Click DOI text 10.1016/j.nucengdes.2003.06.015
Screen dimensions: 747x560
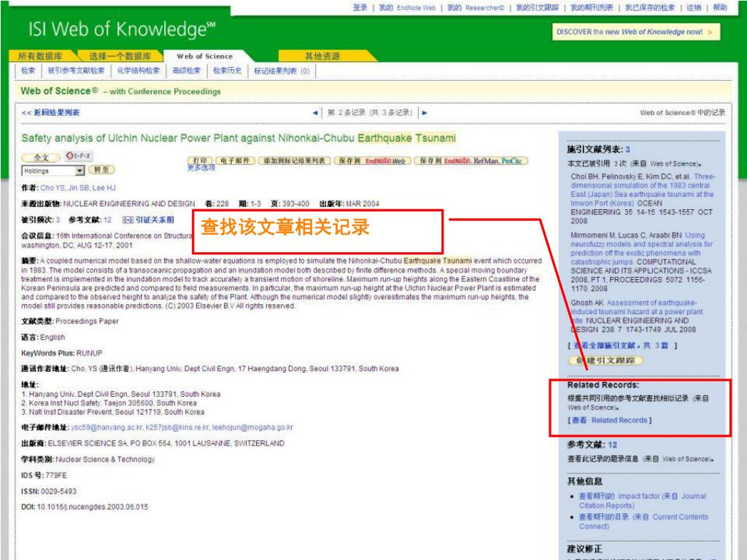93,507
